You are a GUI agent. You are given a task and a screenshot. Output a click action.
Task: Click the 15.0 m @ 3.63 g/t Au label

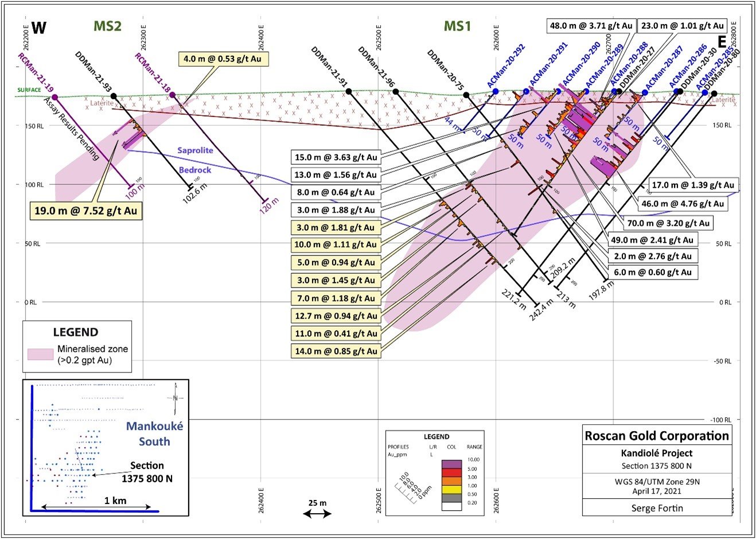tap(336, 157)
